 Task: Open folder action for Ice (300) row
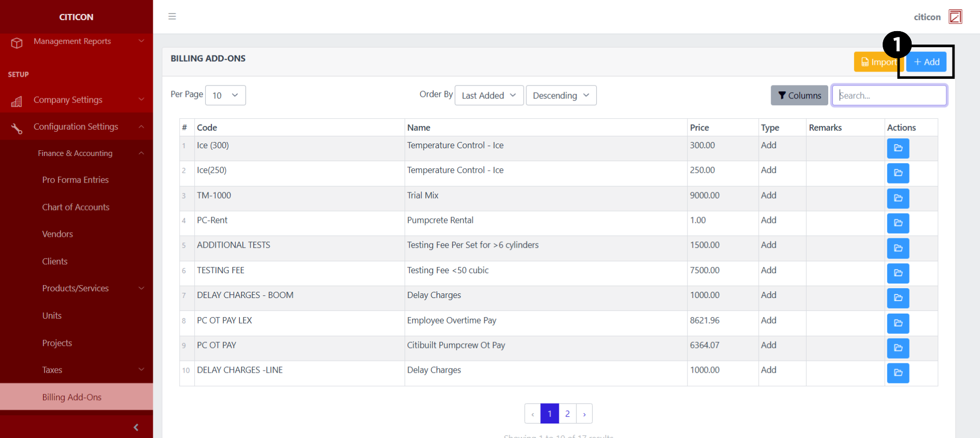pos(898,148)
